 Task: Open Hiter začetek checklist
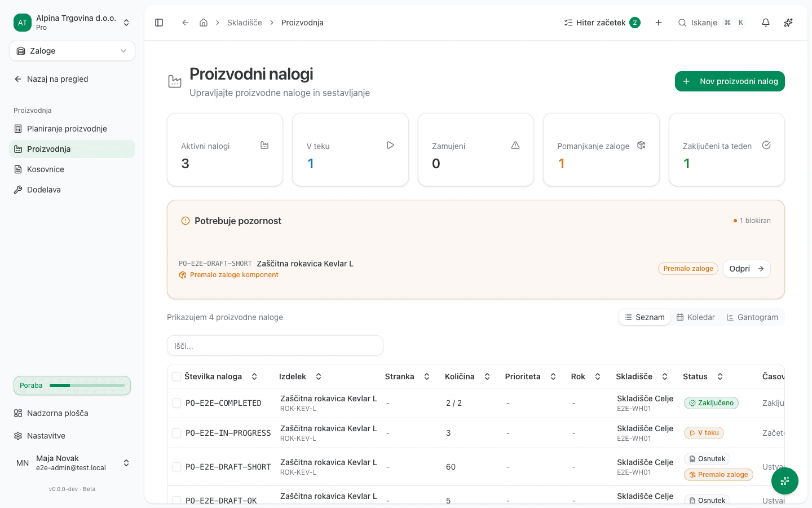coord(602,23)
